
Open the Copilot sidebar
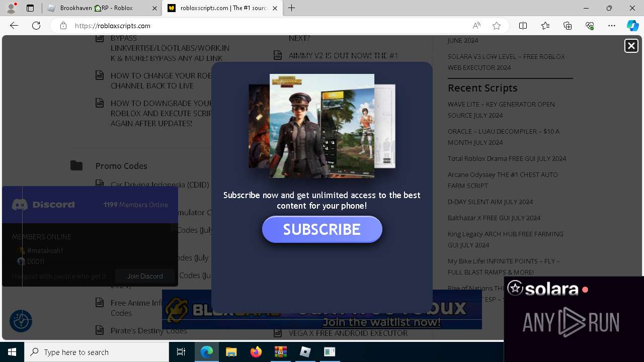click(x=632, y=26)
